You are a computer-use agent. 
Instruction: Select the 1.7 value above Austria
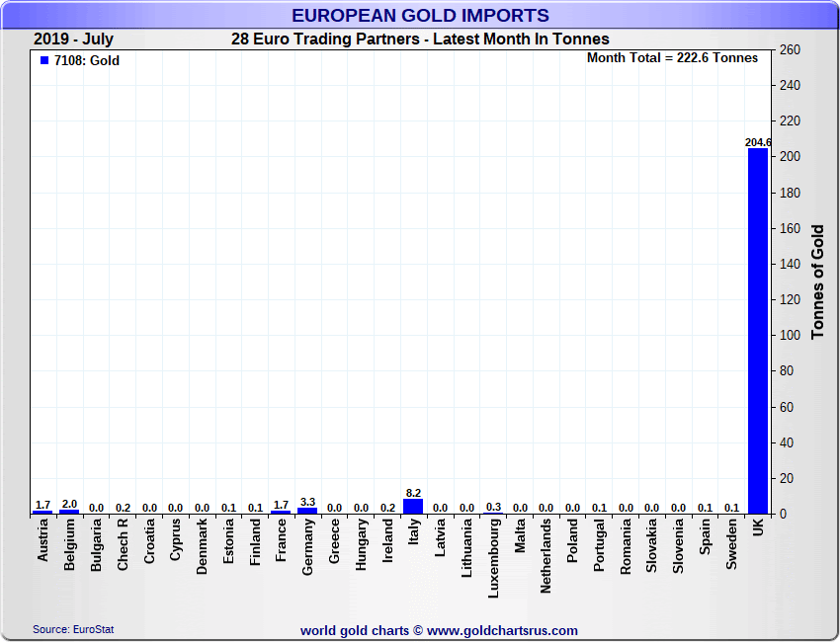[x=42, y=505]
